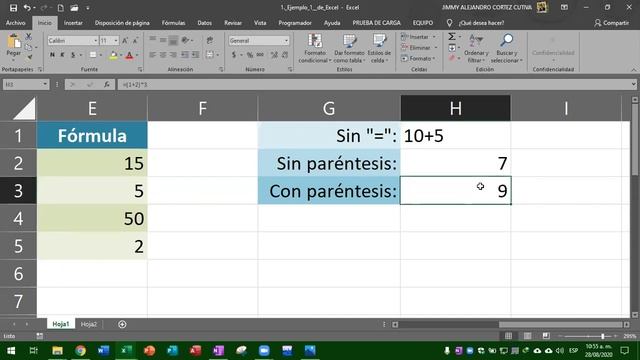Expand the Eliminar cells dropdown
Screen dimensions: 640x360
point(436,48)
